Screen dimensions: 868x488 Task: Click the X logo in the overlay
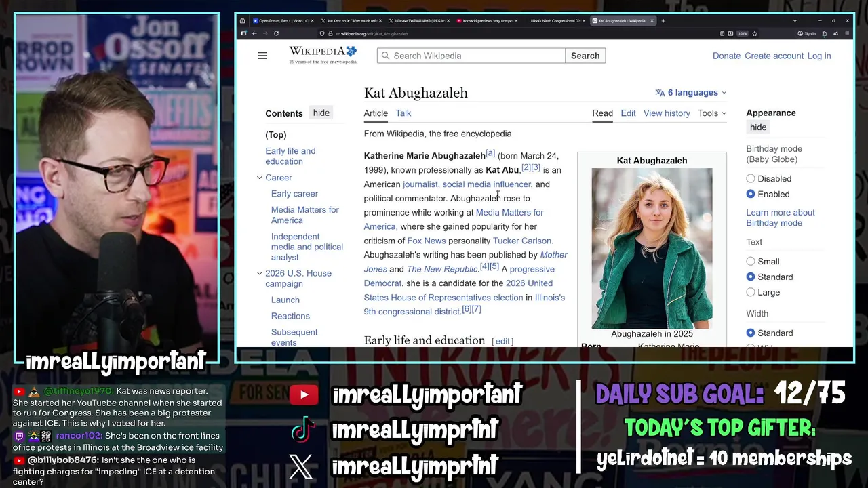point(301,466)
